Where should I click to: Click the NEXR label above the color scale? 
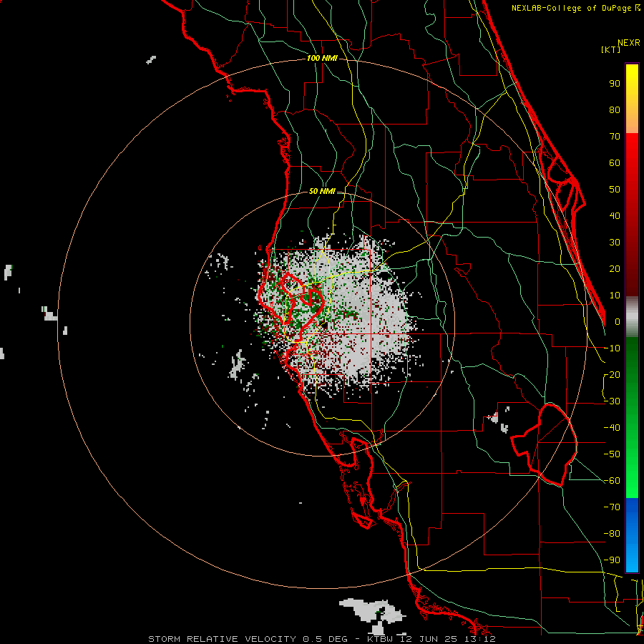629,43
